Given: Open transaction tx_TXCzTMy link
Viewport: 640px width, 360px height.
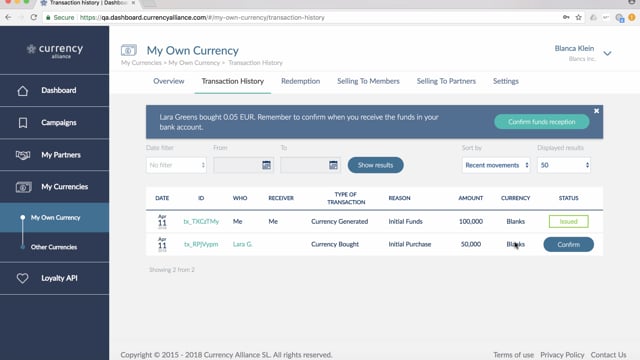Looking at the screenshot, I should click(201, 221).
